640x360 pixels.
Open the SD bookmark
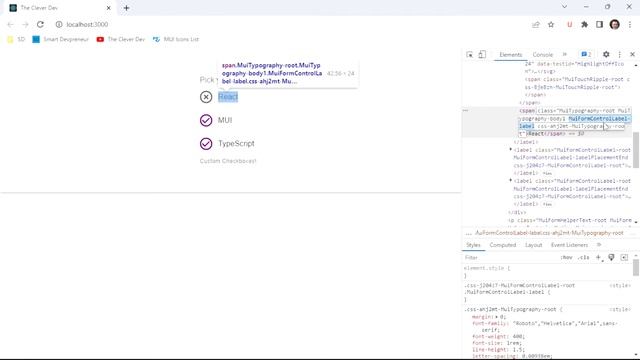coord(16,39)
